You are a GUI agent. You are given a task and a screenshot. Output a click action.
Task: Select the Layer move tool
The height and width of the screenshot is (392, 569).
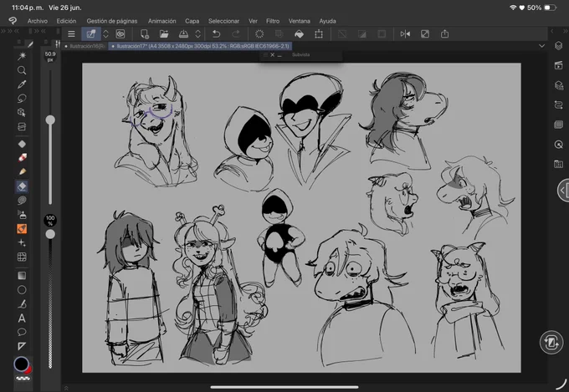(22, 126)
